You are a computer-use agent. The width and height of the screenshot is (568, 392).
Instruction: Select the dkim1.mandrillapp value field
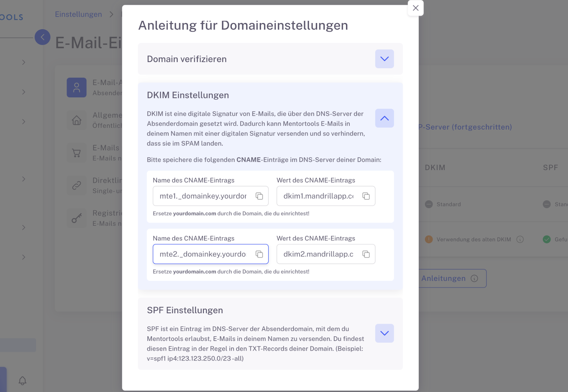pos(326,196)
